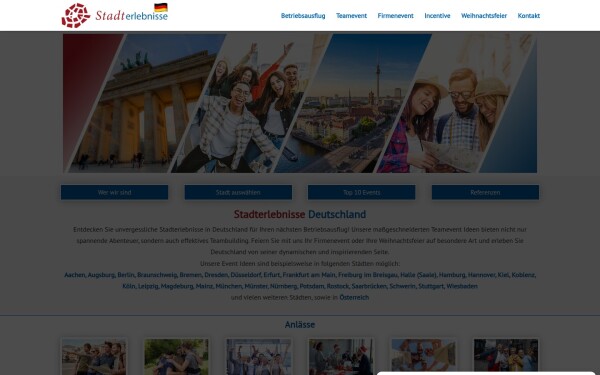Click the Wiesbaden city link
Screen dimensions: 600x375
click(x=462, y=286)
